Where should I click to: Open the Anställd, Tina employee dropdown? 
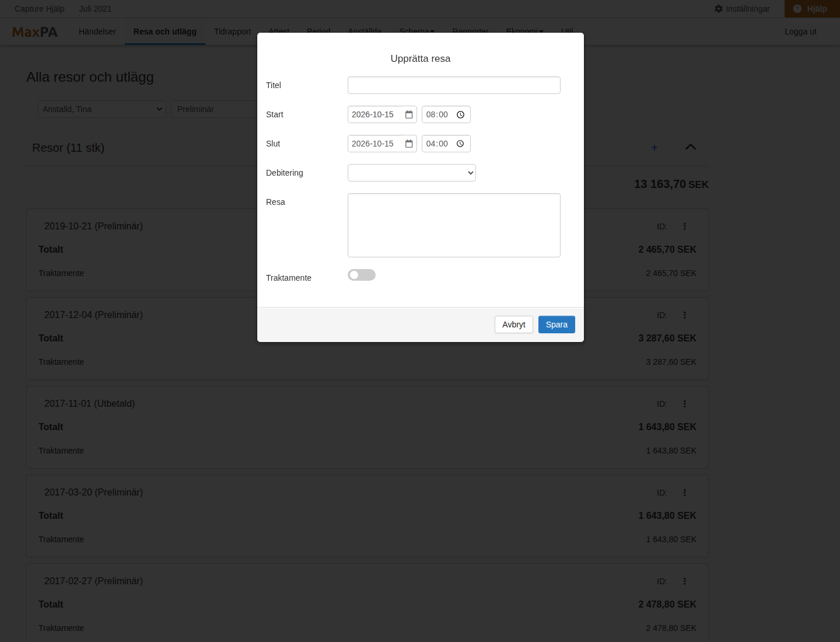click(102, 109)
